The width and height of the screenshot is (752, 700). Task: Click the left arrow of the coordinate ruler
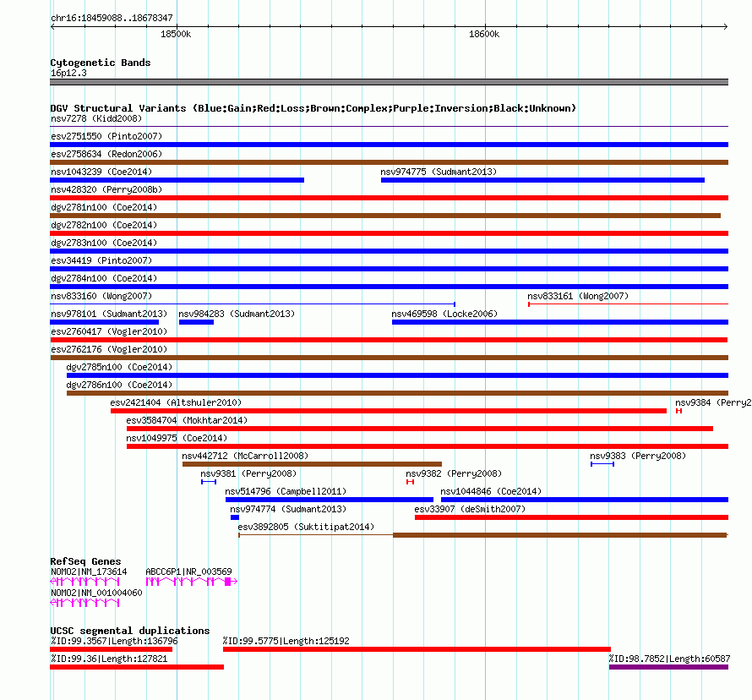(52, 26)
